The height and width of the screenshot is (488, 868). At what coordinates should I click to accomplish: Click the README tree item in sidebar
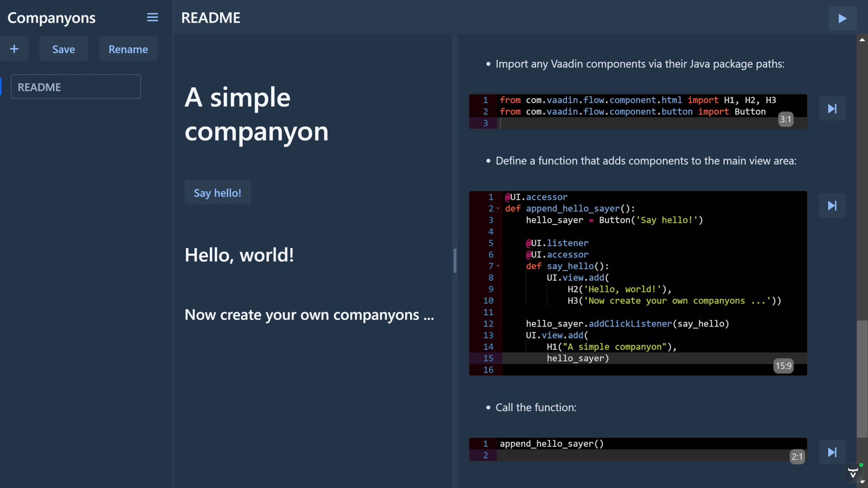75,87
